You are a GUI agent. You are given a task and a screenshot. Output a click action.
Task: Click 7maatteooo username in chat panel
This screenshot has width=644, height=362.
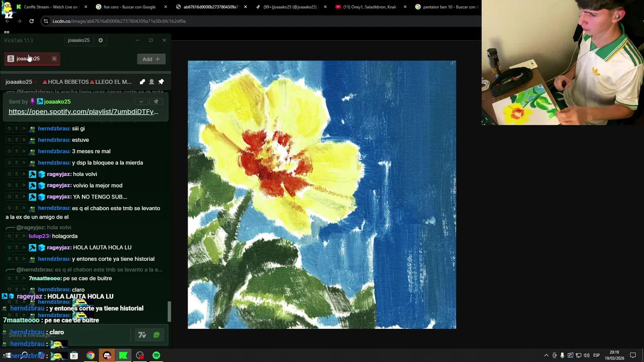(x=45, y=278)
